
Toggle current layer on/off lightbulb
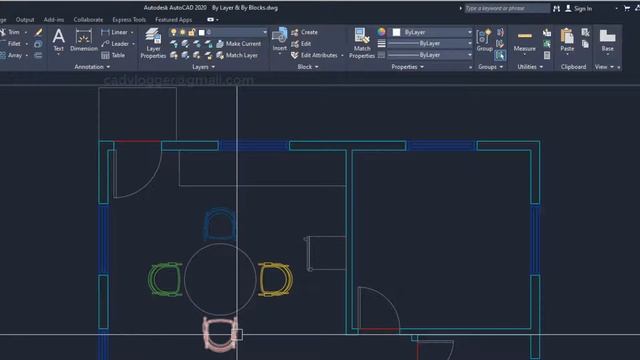[173, 32]
